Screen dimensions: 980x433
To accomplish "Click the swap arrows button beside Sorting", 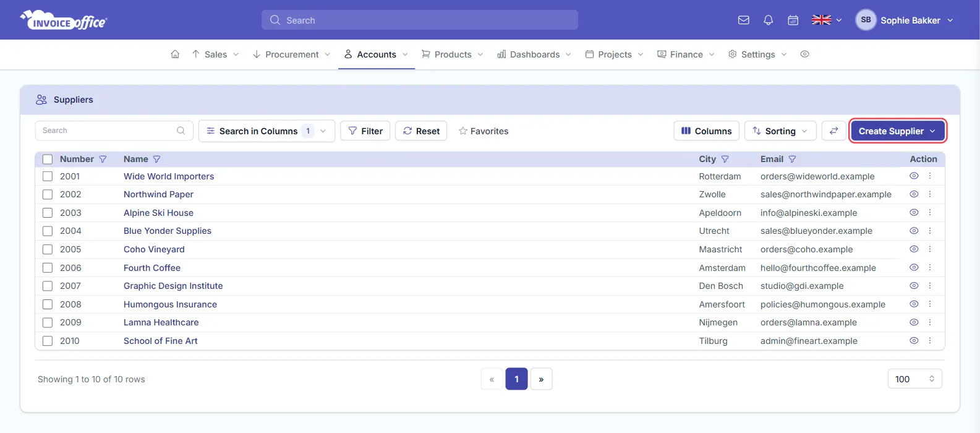I will tap(833, 131).
